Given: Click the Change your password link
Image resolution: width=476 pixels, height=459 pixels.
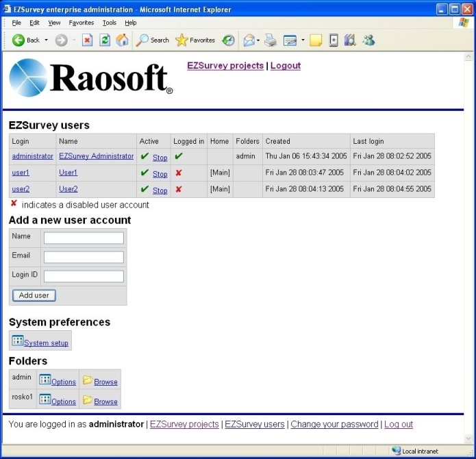Looking at the screenshot, I should [x=334, y=425].
